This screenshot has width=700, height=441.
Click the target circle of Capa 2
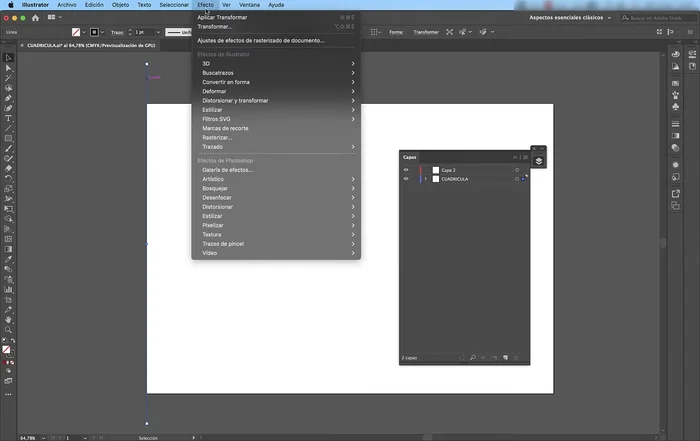tap(517, 170)
